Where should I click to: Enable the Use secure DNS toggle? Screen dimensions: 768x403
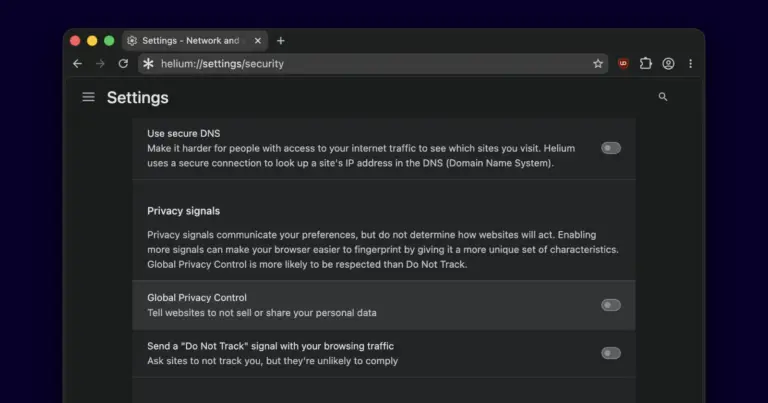click(x=611, y=148)
